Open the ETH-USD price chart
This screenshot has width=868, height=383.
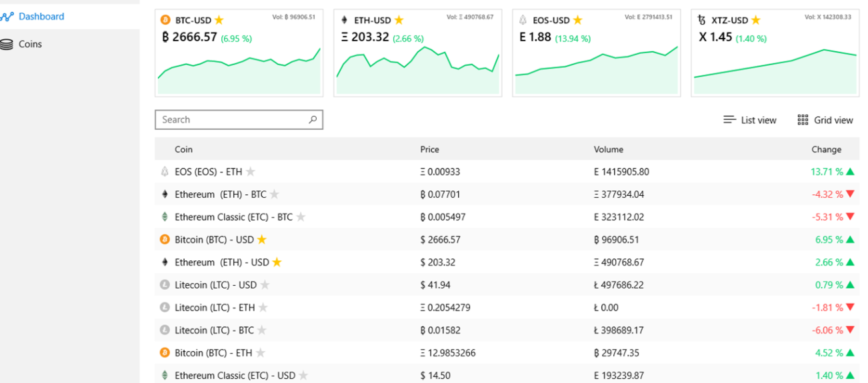coord(418,70)
